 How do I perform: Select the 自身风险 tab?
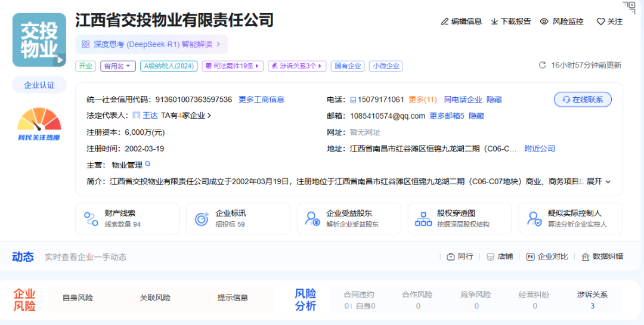[x=78, y=298]
